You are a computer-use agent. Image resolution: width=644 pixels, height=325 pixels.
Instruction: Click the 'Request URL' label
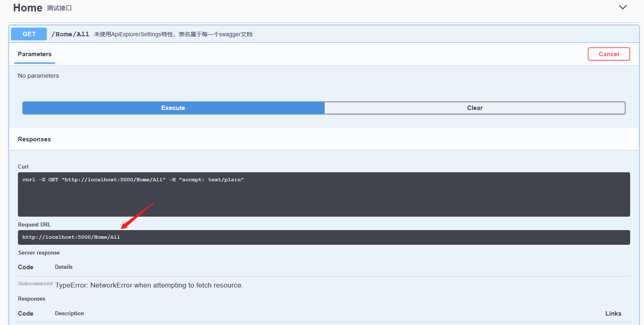tap(34, 225)
